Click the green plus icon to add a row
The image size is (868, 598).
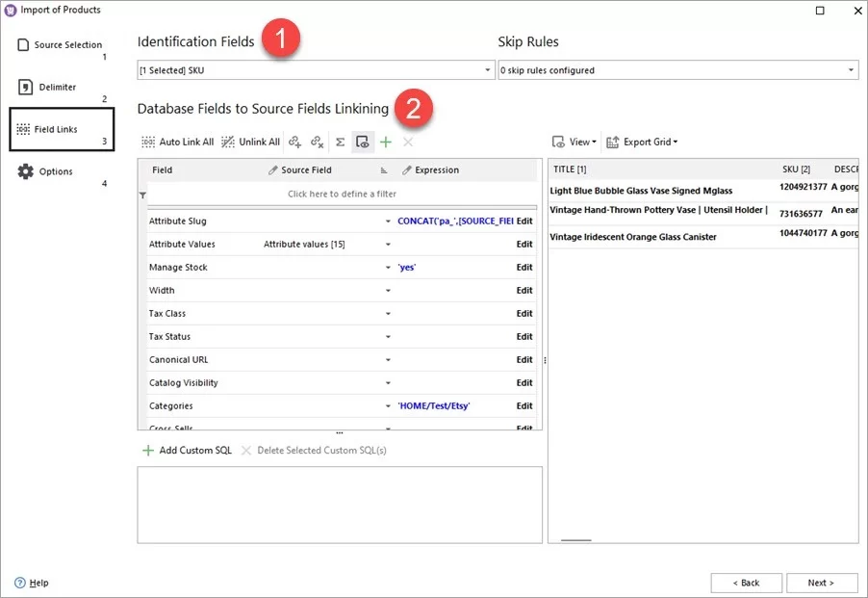click(x=384, y=142)
